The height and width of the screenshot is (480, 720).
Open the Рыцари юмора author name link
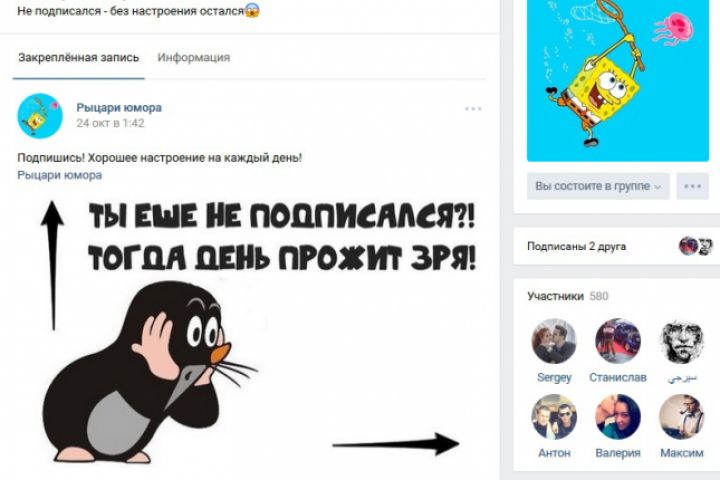(x=119, y=107)
